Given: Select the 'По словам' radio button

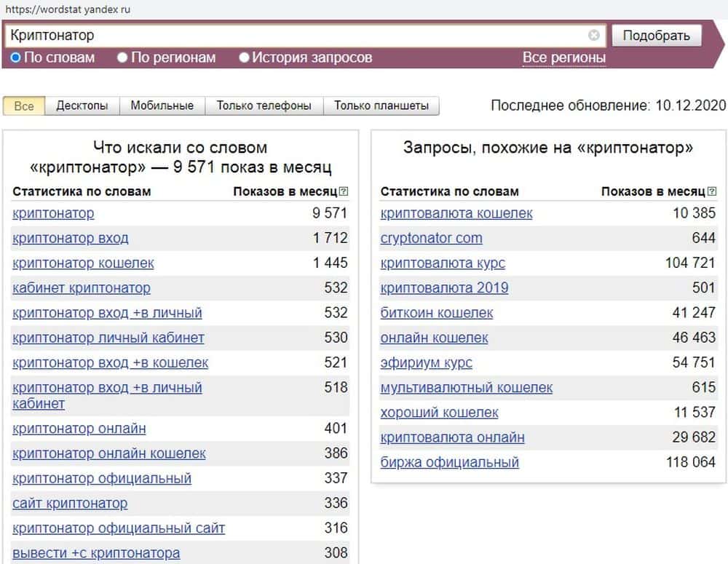Looking at the screenshot, I should pos(16,57).
